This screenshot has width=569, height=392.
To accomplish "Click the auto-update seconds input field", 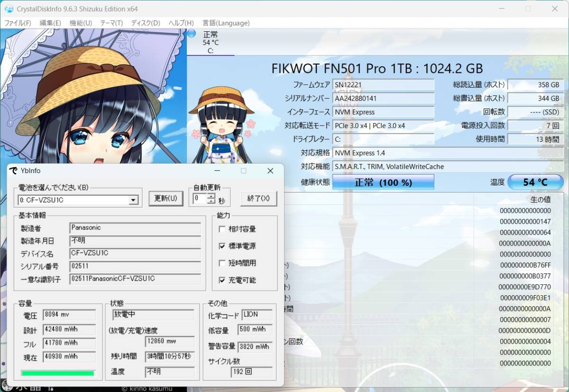I will click(200, 199).
